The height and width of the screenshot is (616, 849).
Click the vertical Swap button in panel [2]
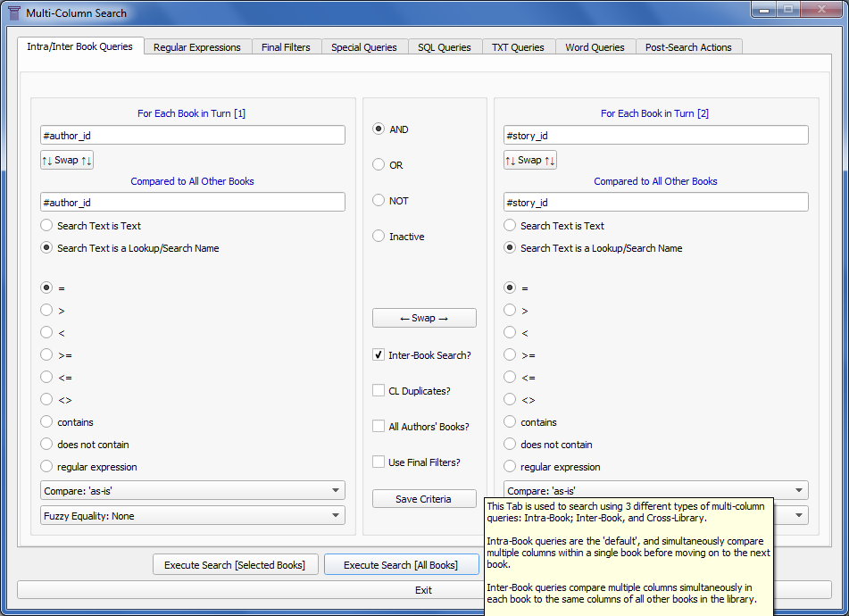pos(530,160)
